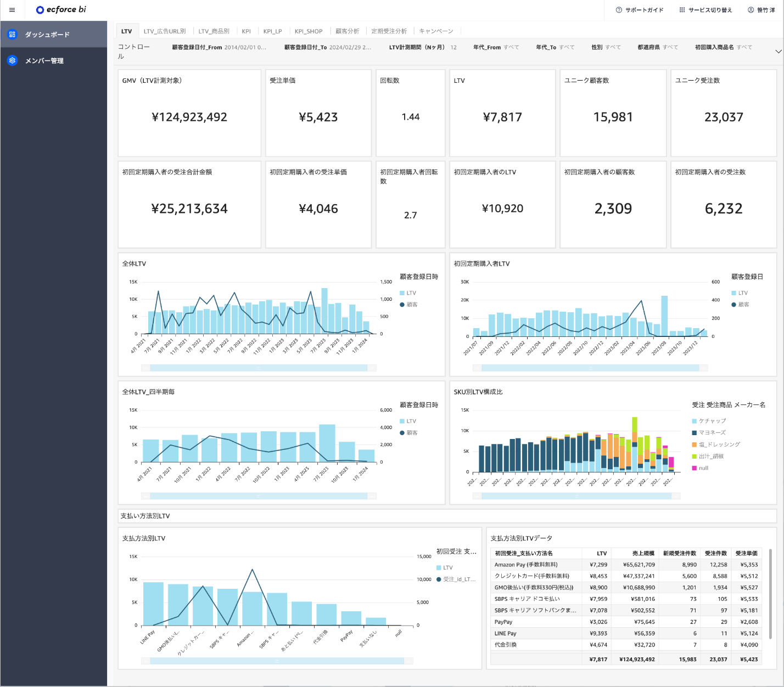This screenshot has width=784, height=687.
Task: Open the Member Management sidebar icon
Action: click(x=12, y=60)
